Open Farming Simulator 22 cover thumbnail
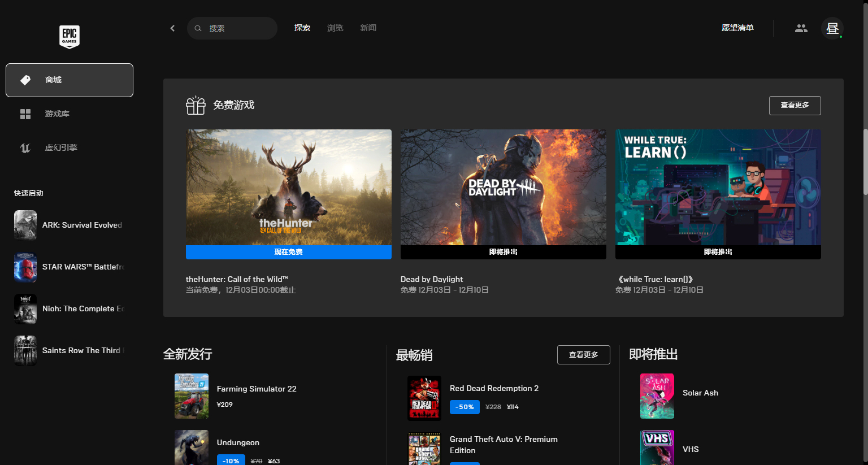The image size is (868, 465). tap(192, 396)
